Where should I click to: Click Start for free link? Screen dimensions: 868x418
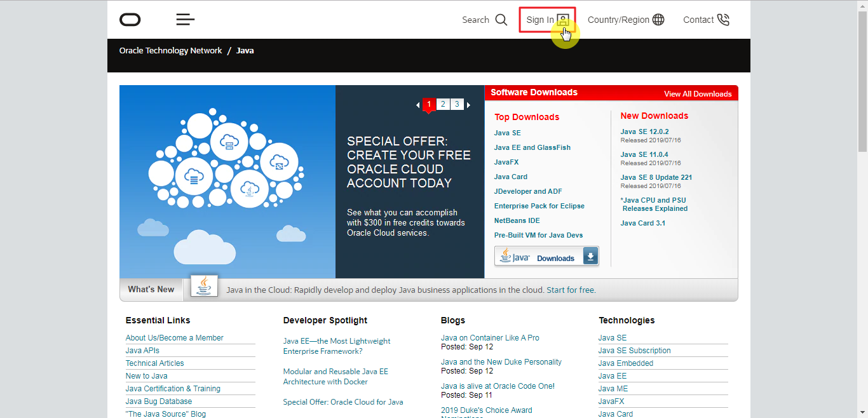pyautogui.click(x=571, y=290)
